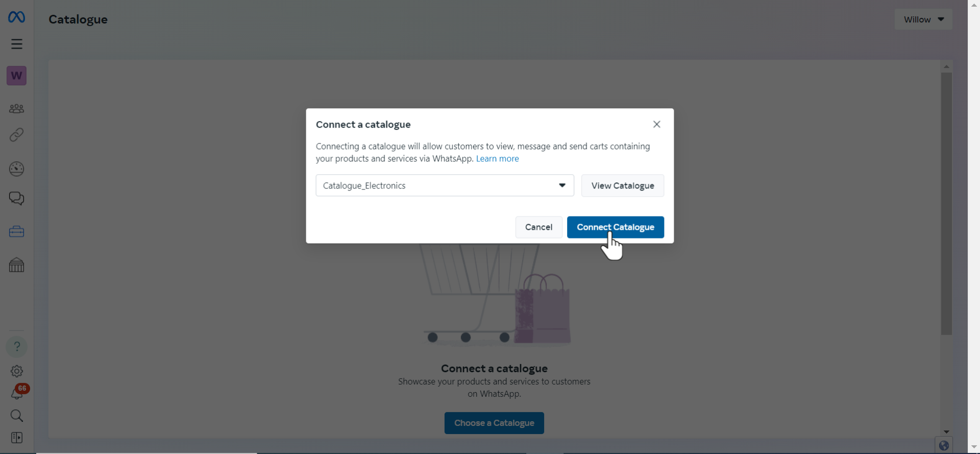Close the Connect a catalogue dialog
980x454 pixels.
point(657,125)
